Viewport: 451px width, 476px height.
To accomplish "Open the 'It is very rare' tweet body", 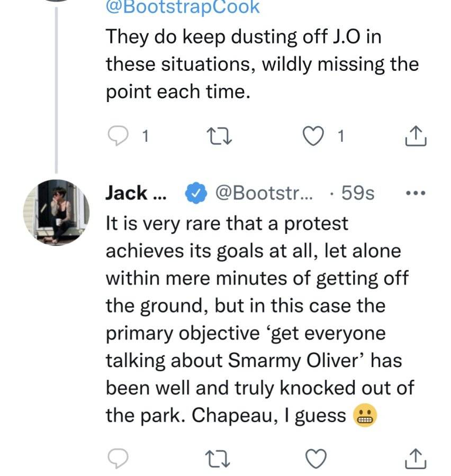I will (x=260, y=319).
